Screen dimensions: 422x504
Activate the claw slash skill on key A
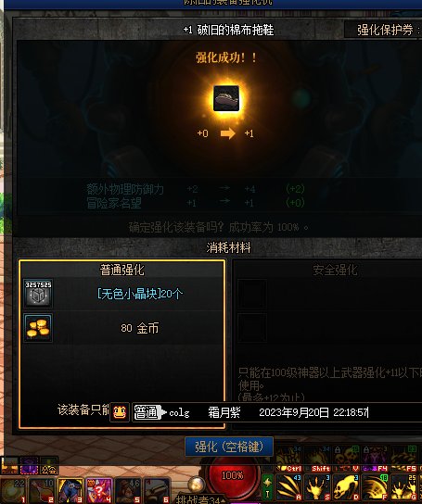[288, 487]
